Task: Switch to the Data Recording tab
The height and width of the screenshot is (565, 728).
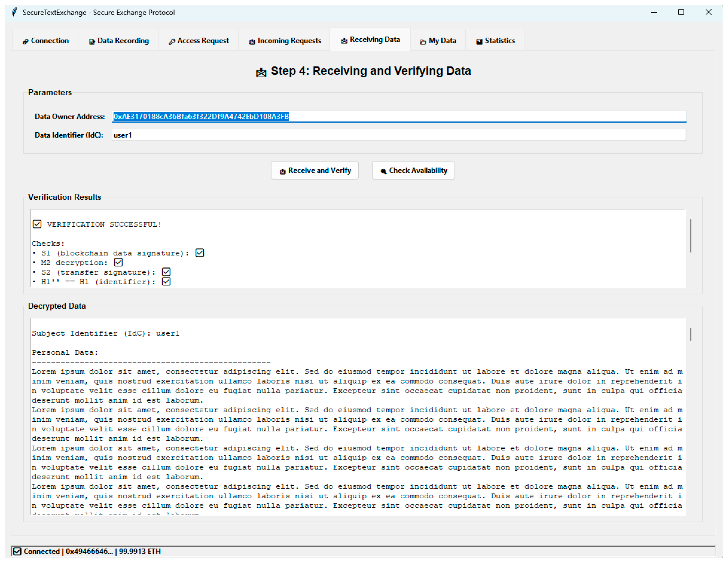Action: tap(119, 41)
